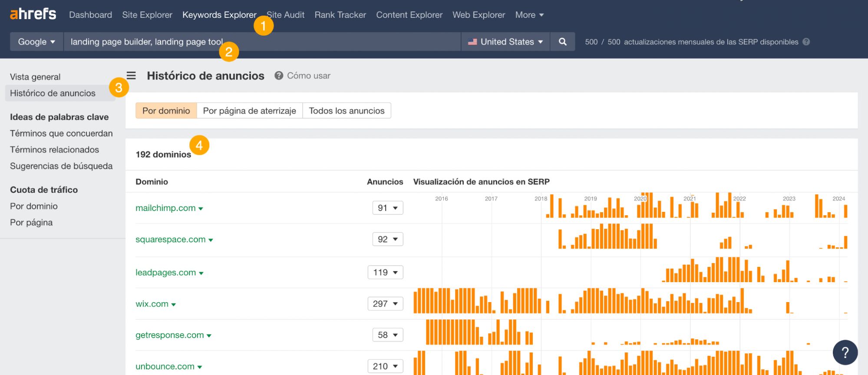Click the SERP updates info help icon
The image size is (868, 375).
coord(806,42)
